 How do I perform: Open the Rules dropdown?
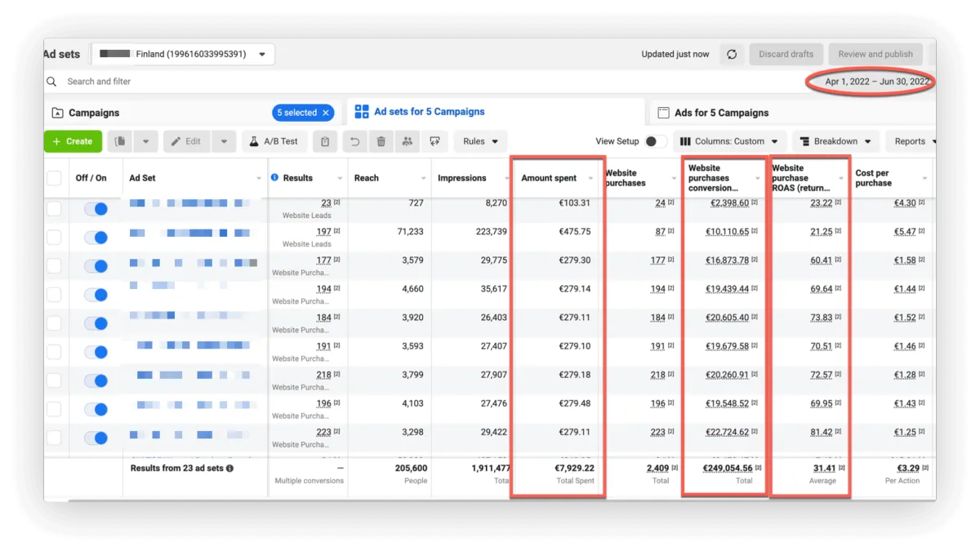click(480, 141)
